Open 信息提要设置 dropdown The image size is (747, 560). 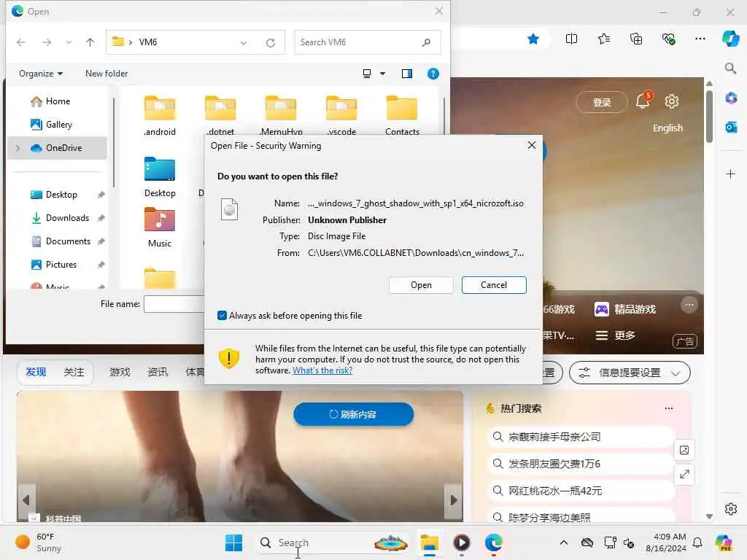coord(630,373)
